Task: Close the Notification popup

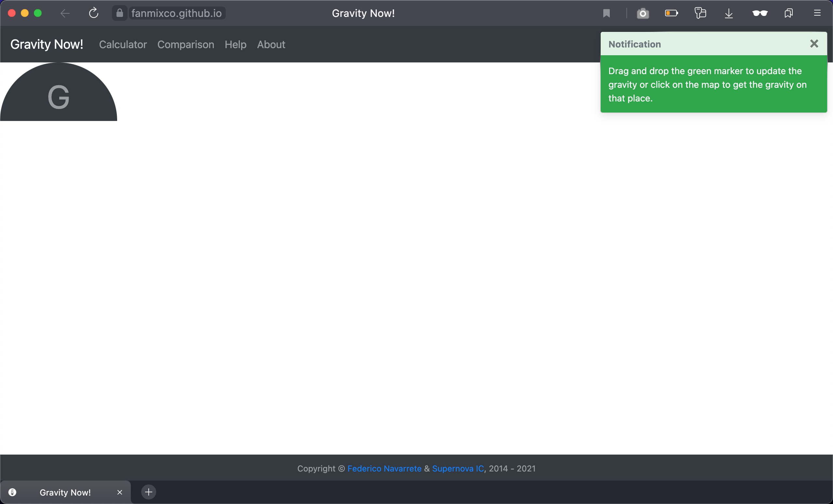Action: (x=814, y=44)
